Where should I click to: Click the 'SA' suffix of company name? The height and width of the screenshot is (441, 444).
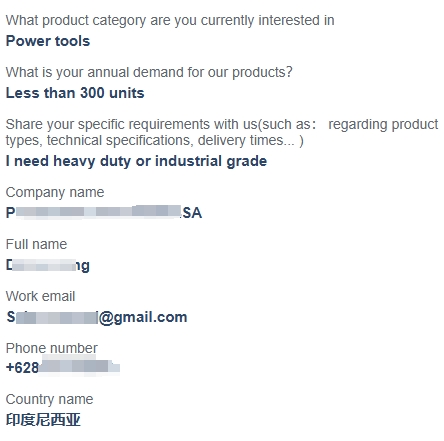pyautogui.click(x=192, y=213)
